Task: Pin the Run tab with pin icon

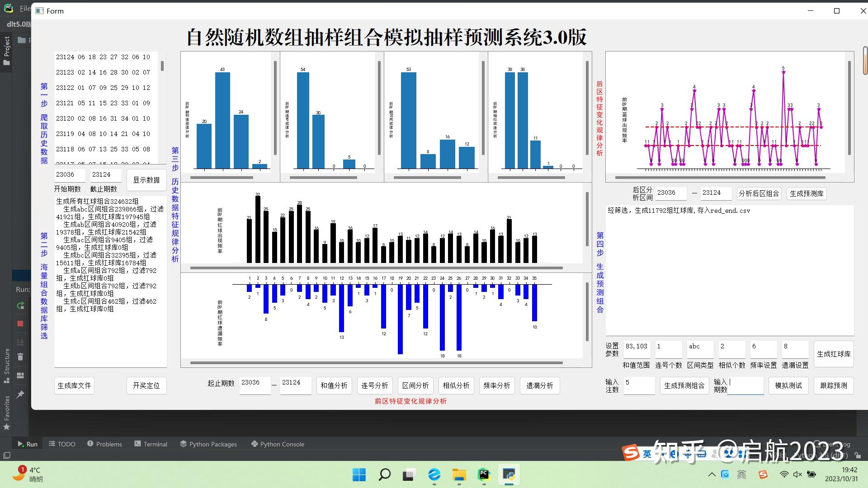Action: tap(20, 394)
